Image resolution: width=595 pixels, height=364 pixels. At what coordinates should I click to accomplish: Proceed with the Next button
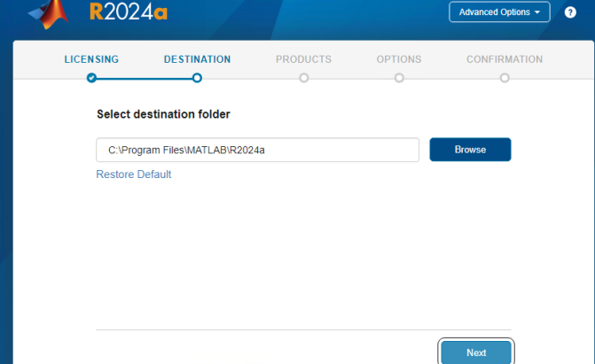click(x=476, y=352)
